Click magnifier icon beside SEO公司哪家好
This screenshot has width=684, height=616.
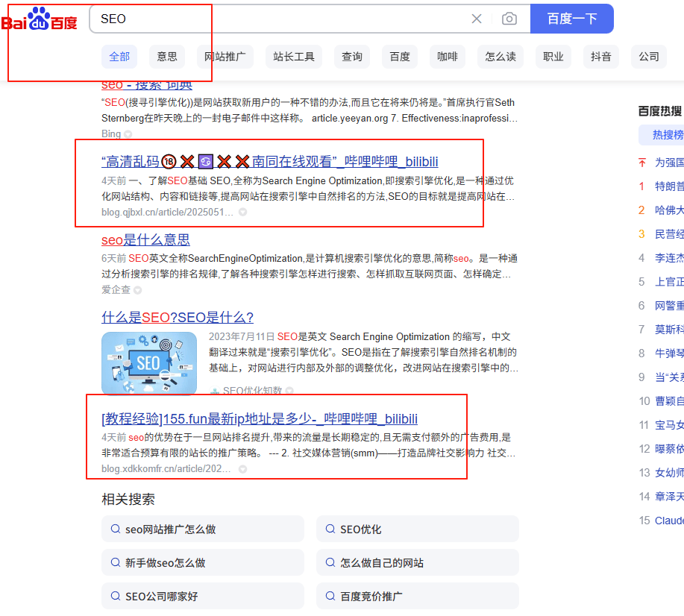tap(115, 596)
